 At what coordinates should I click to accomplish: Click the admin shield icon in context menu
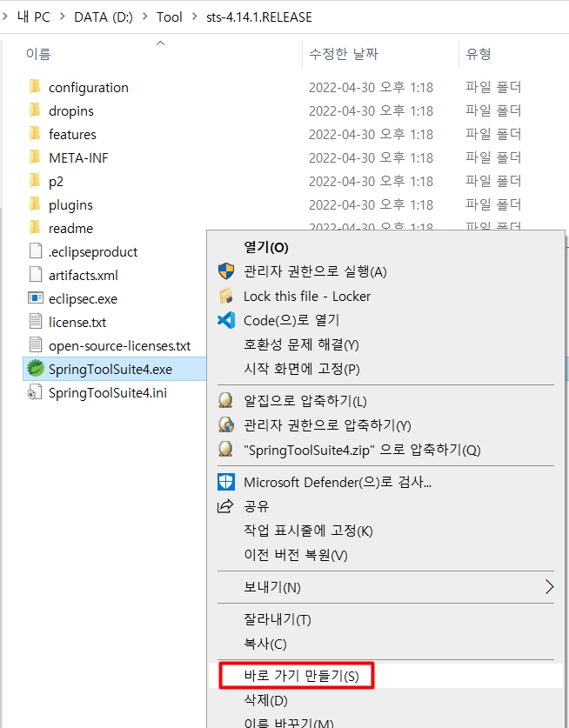(x=226, y=271)
